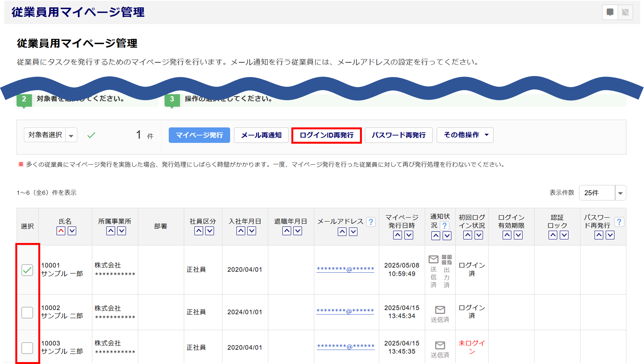Image resolution: width=644 pixels, height=364 pixels.
Task: Click the マイページ発行 button
Action: pyautogui.click(x=199, y=135)
